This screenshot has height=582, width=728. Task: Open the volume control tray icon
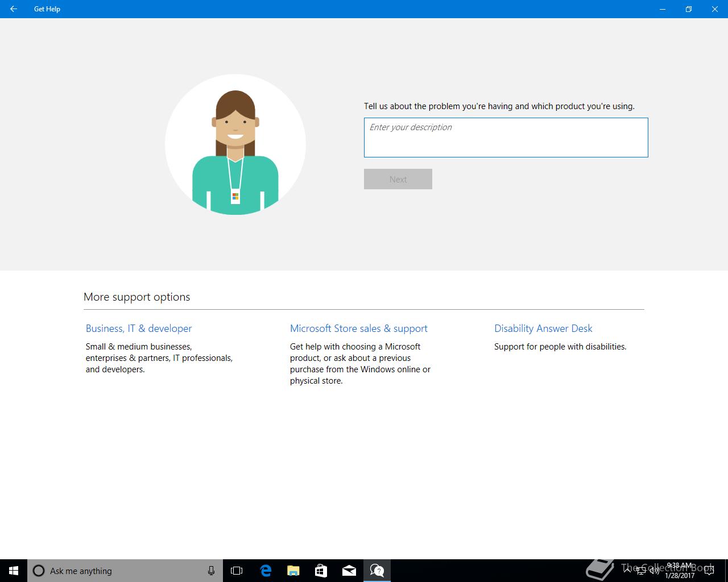(x=654, y=571)
